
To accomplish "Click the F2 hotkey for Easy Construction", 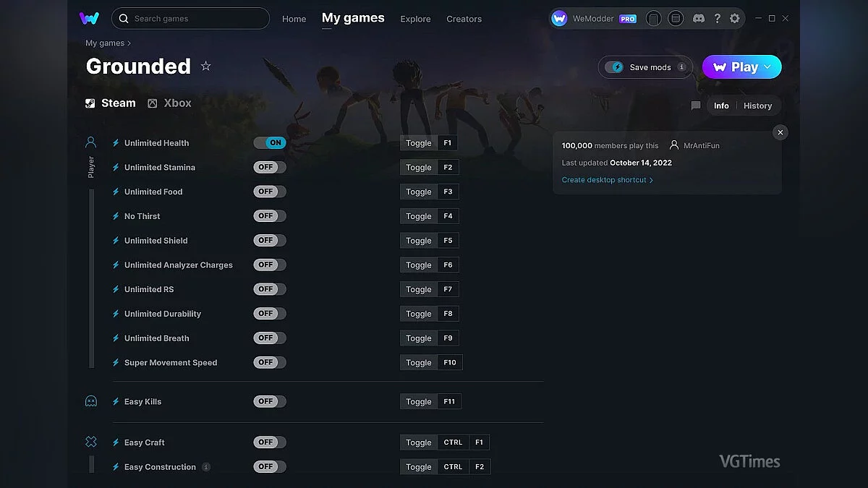I will point(480,467).
